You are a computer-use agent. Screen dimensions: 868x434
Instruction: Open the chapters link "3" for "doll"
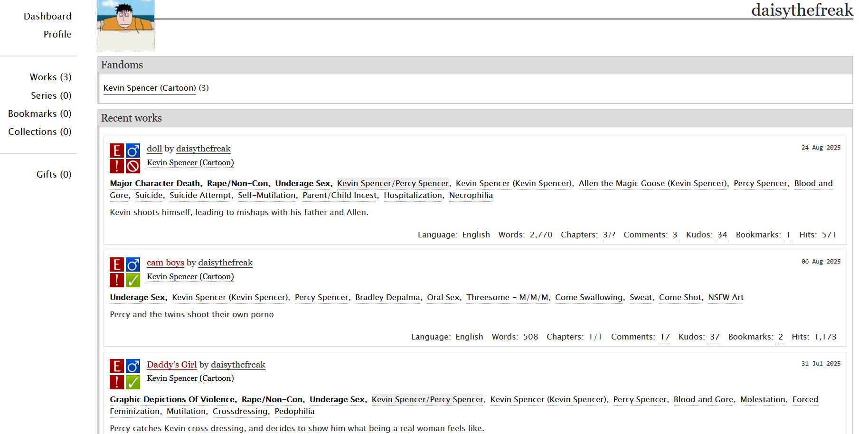[x=605, y=235]
